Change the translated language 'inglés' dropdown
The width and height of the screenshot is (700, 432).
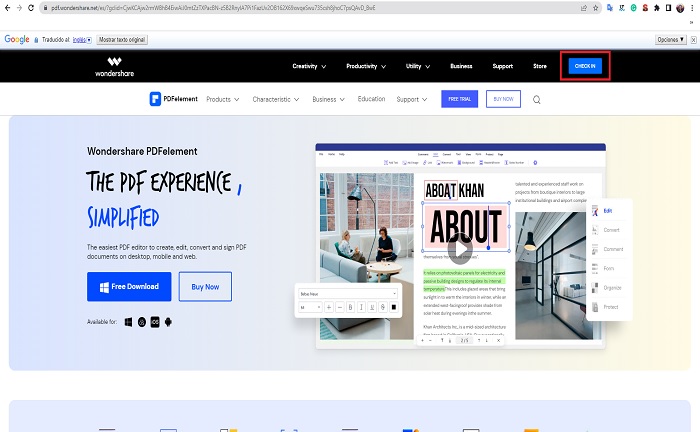pos(82,40)
